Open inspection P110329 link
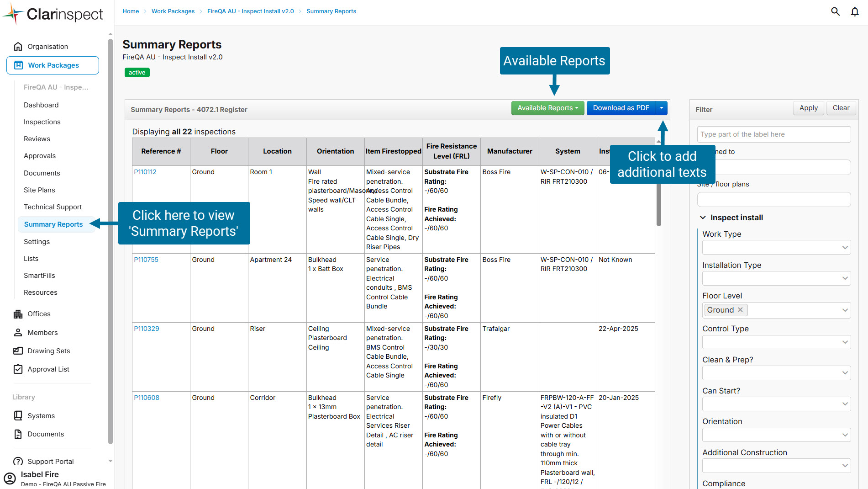Image resolution: width=868 pixels, height=489 pixels. pyautogui.click(x=147, y=329)
